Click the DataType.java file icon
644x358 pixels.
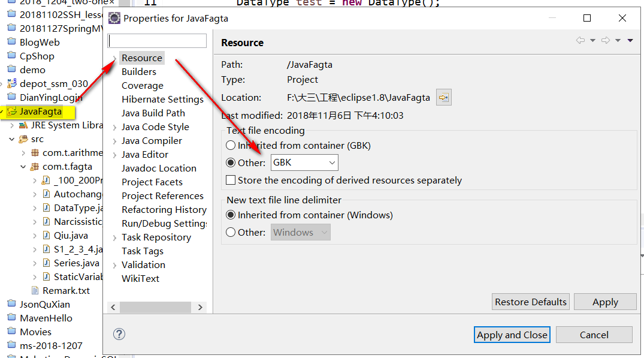pos(46,208)
